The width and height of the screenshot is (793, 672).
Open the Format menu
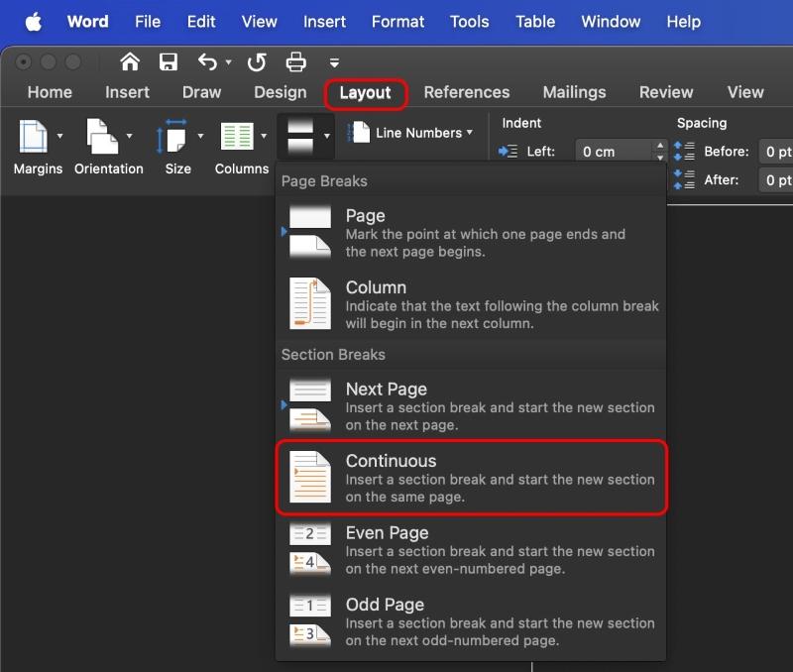point(398,22)
